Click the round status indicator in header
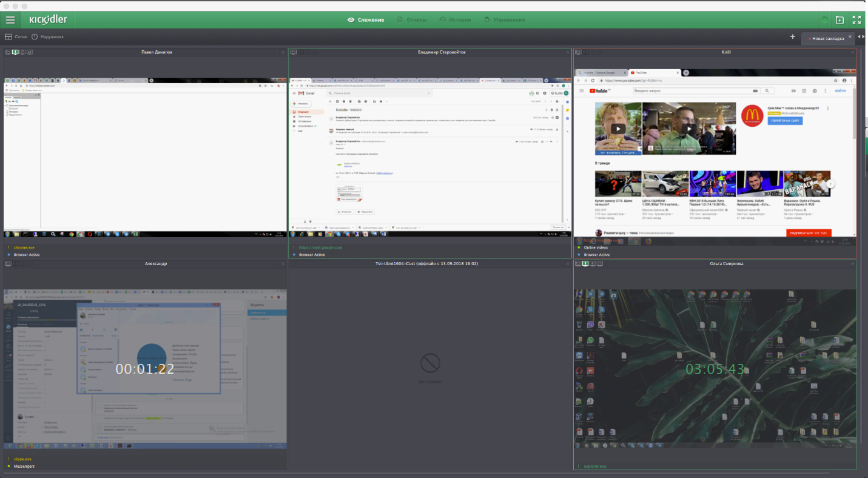868x478 pixels. (824, 20)
